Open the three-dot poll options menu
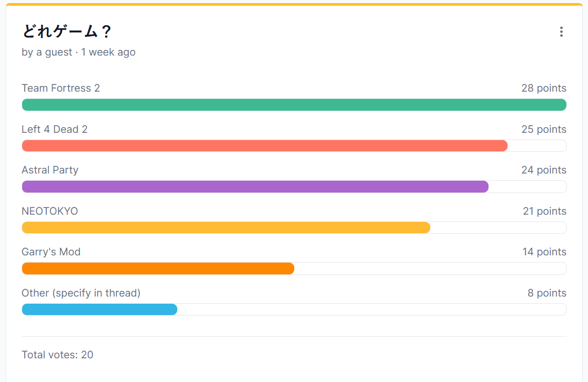This screenshot has height=382, width=588. [561, 32]
